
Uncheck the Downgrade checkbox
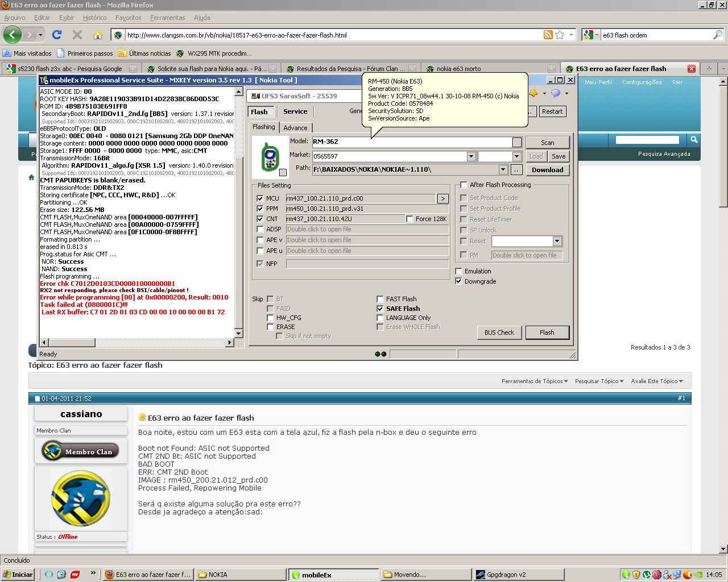coord(458,281)
